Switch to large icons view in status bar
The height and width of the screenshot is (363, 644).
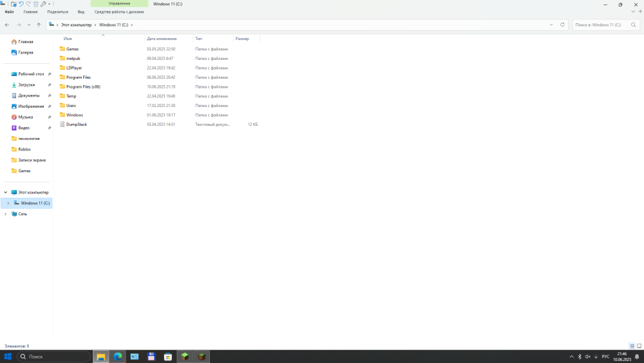tap(639, 346)
